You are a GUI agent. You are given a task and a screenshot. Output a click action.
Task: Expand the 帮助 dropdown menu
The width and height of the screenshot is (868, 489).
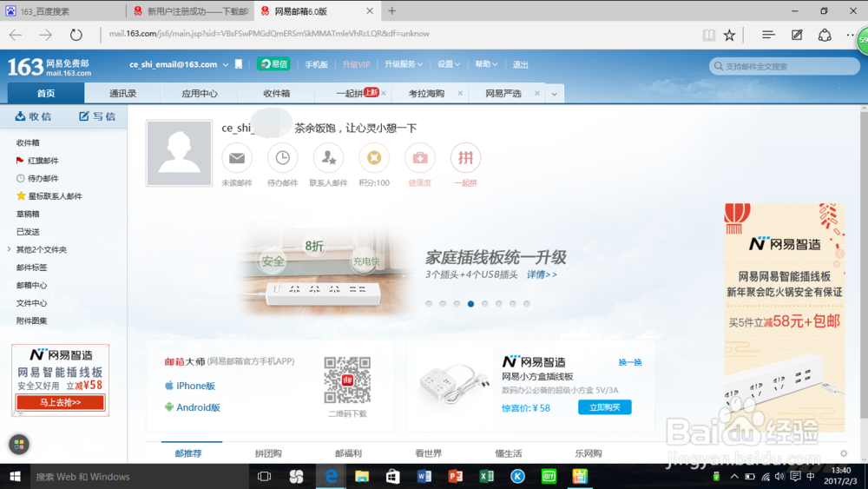click(486, 64)
